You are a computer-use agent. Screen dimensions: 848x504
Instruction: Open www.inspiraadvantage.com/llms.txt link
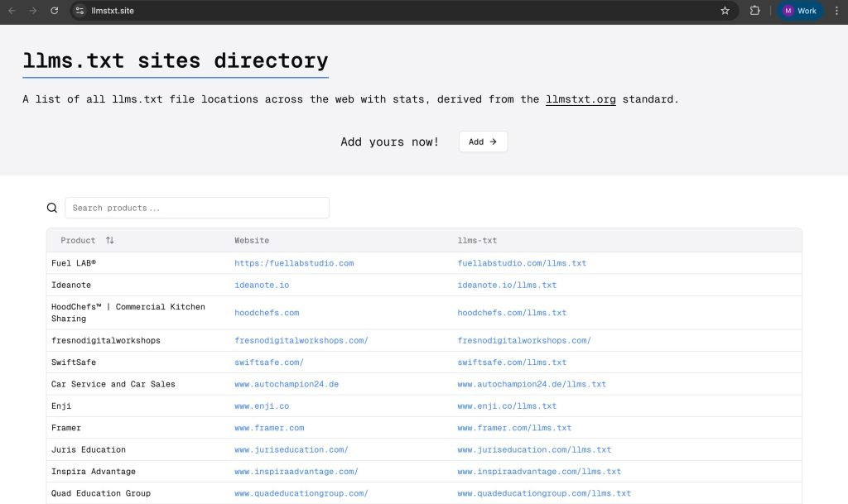pos(539,472)
